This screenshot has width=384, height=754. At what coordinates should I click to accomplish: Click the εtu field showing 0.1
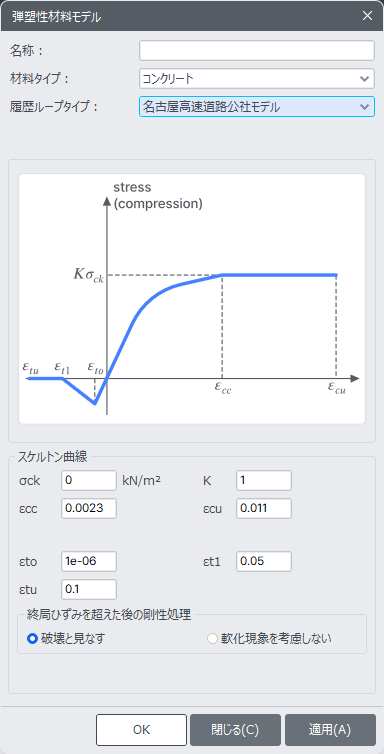coord(89,590)
